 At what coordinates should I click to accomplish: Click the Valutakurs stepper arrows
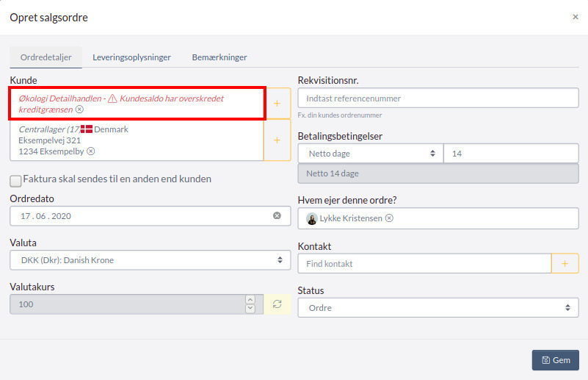(250, 304)
